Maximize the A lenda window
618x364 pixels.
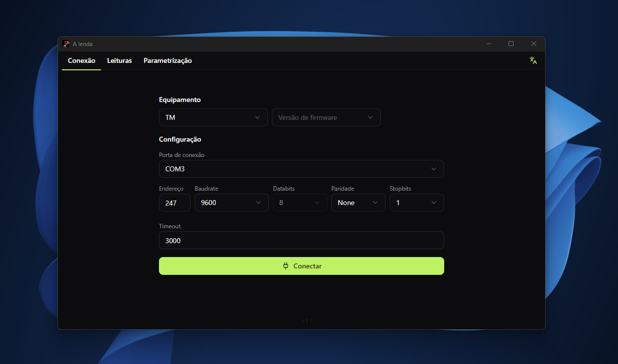point(511,44)
